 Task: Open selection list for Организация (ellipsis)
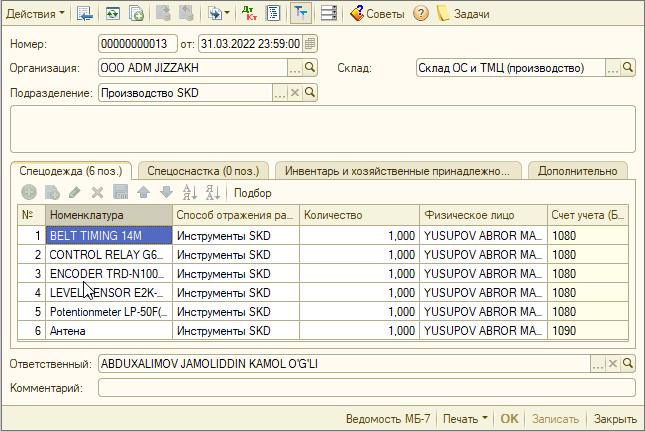(x=295, y=68)
